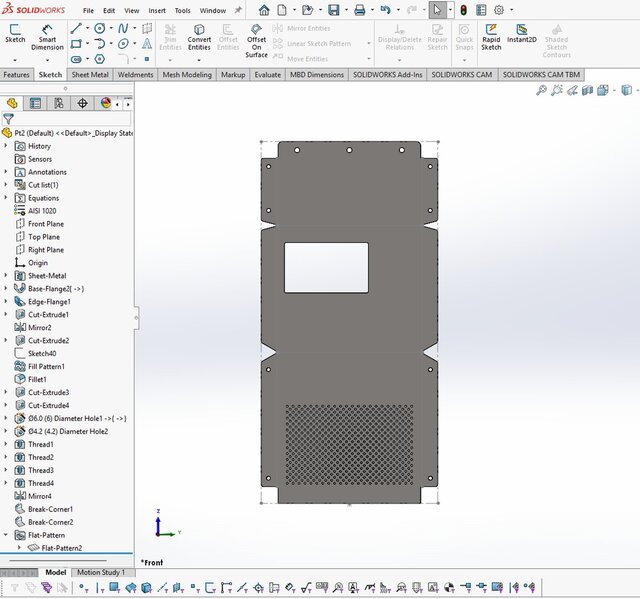Open the Motion Study 1 tab
The image size is (640, 599).
[x=101, y=572]
